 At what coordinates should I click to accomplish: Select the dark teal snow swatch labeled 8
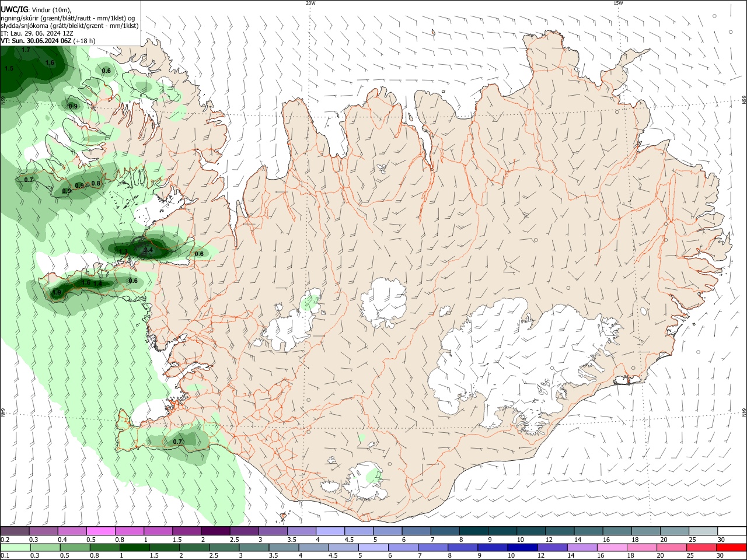pyautogui.click(x=474, y=531)
